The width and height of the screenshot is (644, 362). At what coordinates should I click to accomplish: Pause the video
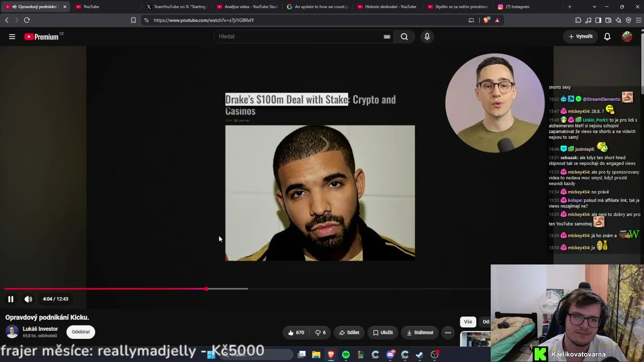tap(11, 299)
